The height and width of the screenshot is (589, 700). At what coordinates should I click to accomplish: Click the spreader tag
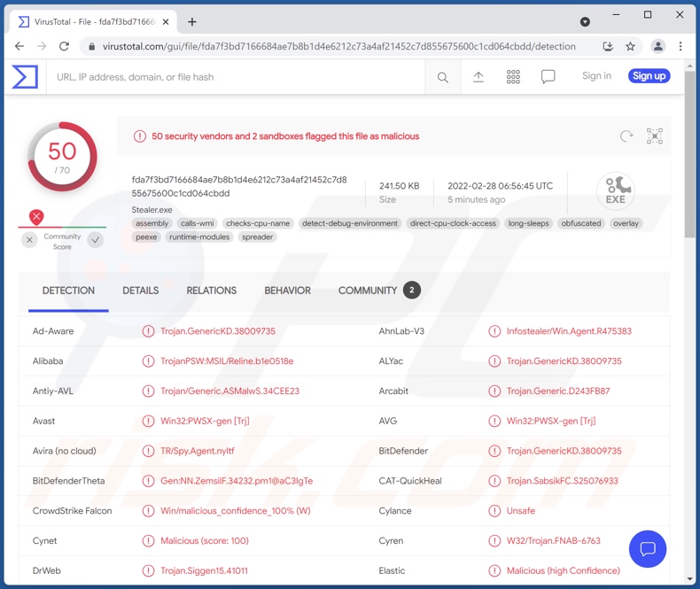pyautogui.click(x=258, y=237)
